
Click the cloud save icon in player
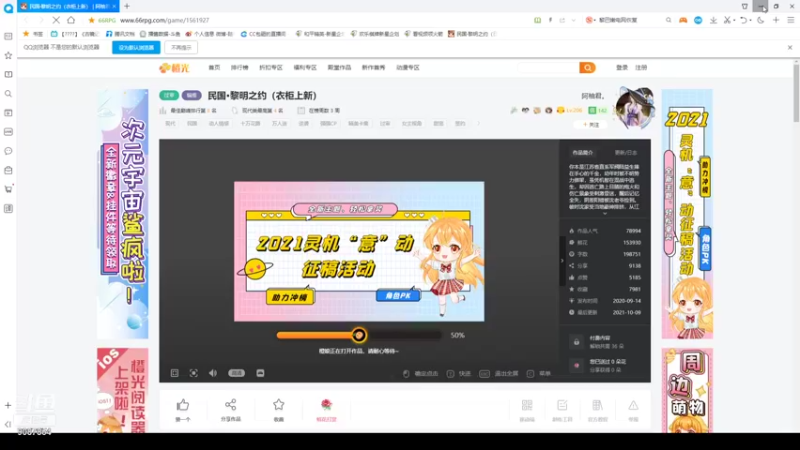(260, 373)
